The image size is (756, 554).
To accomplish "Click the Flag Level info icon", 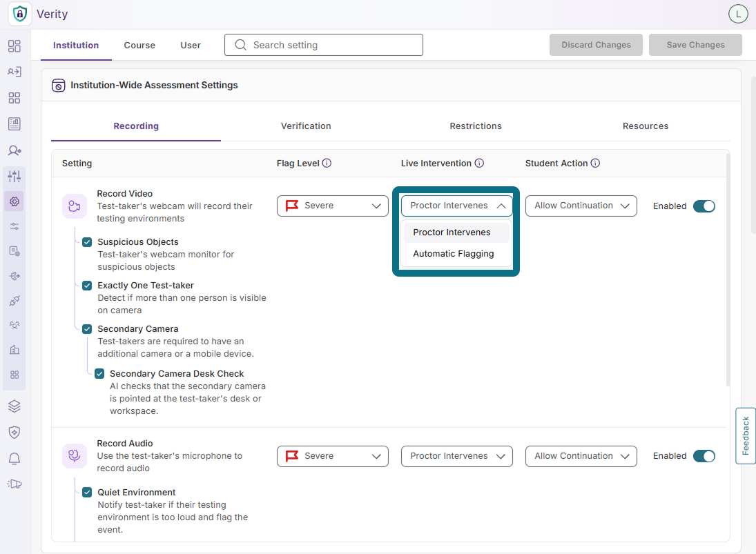I will coord(327,164).
